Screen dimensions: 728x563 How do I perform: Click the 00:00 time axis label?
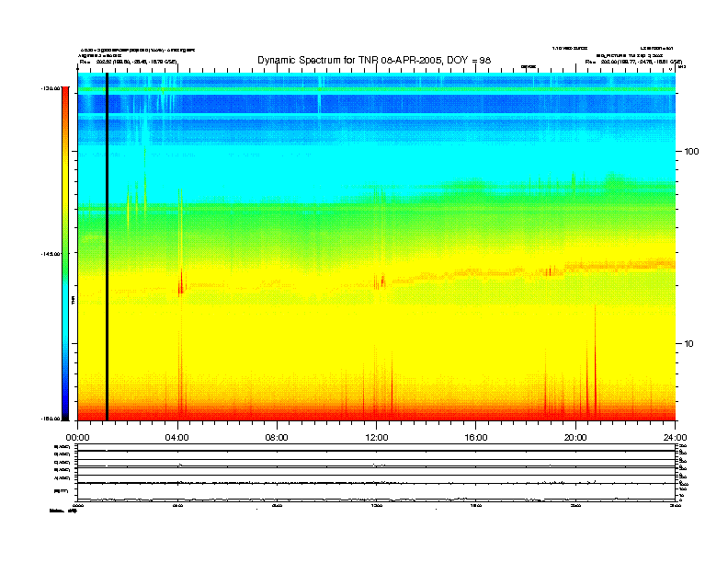(x=77, y=438)
